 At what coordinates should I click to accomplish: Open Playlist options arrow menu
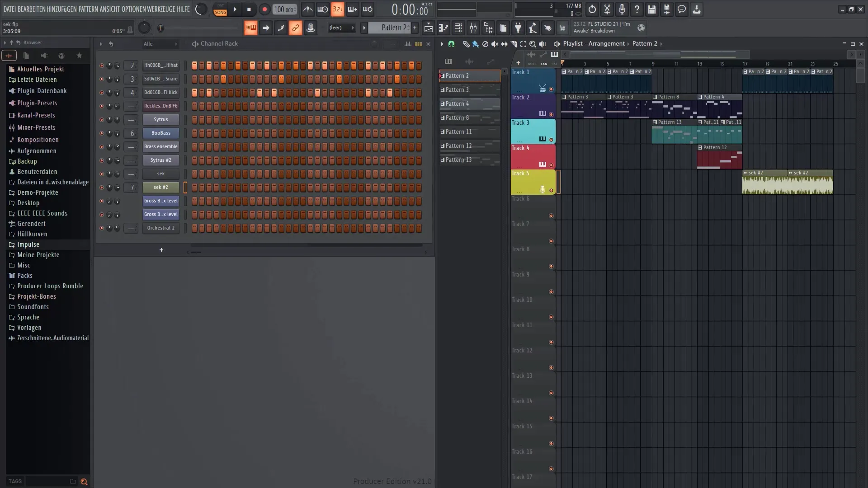pyautogui.click(x=442, y=44)
